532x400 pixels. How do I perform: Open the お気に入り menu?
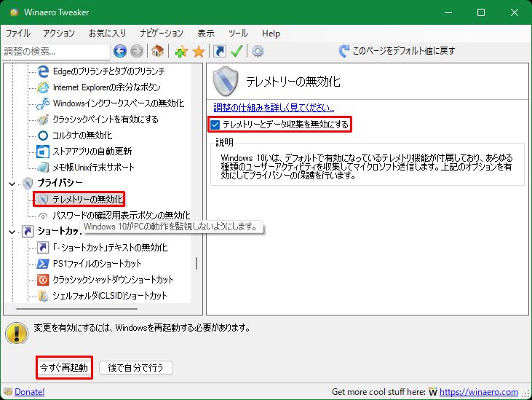point(107,34)
